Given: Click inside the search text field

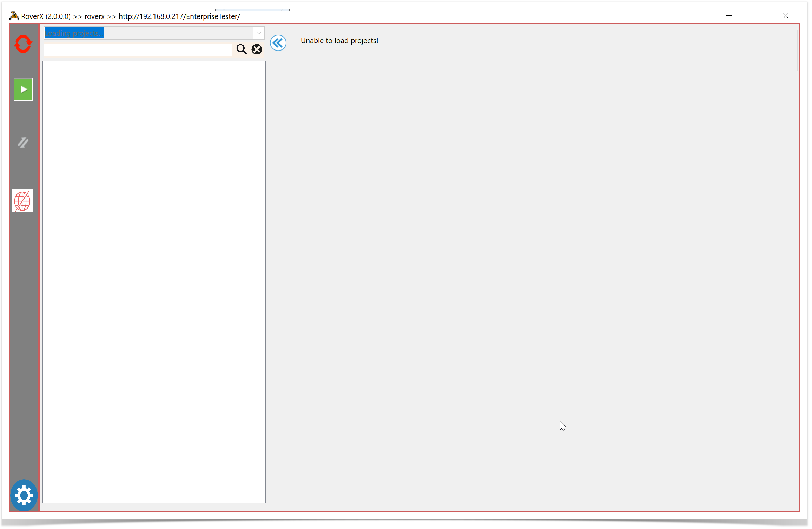Looking at the screenshot, I should pos(138,50).
